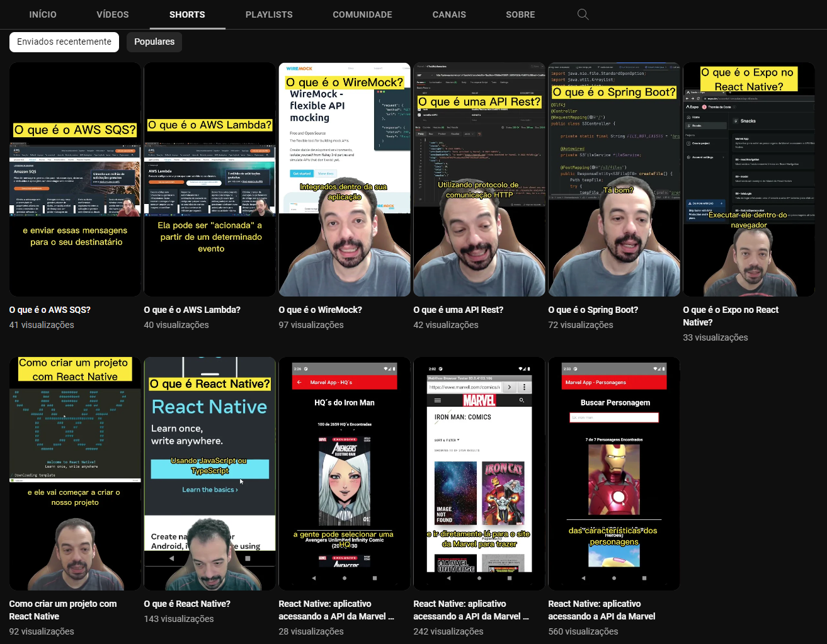
Task: Open the SOBRE tab
Action: 520,14
